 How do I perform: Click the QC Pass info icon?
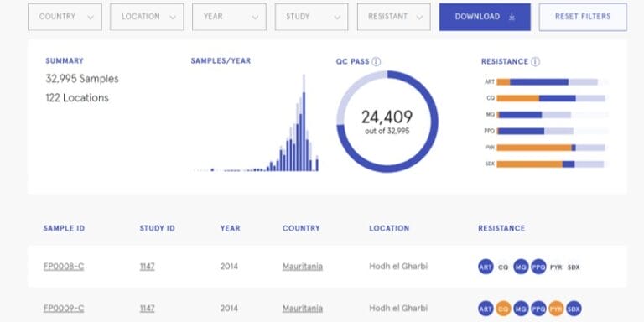click(x=377, y=61)
